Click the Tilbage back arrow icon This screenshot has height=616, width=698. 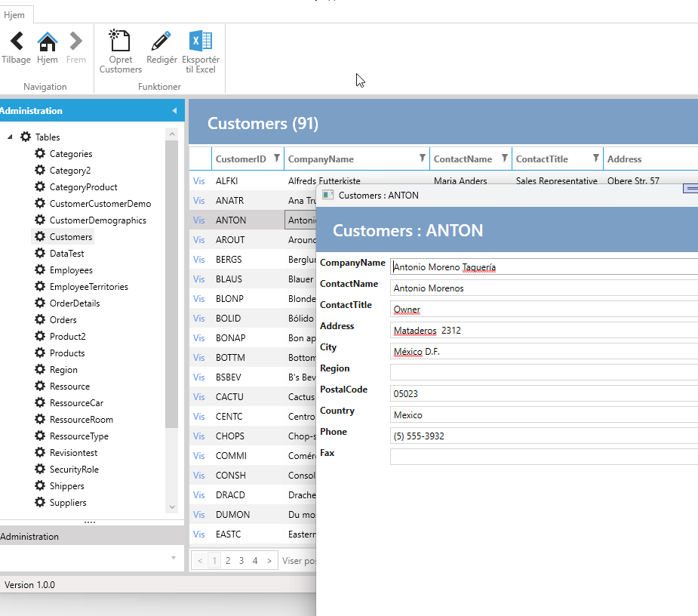(x=16, y=42)
